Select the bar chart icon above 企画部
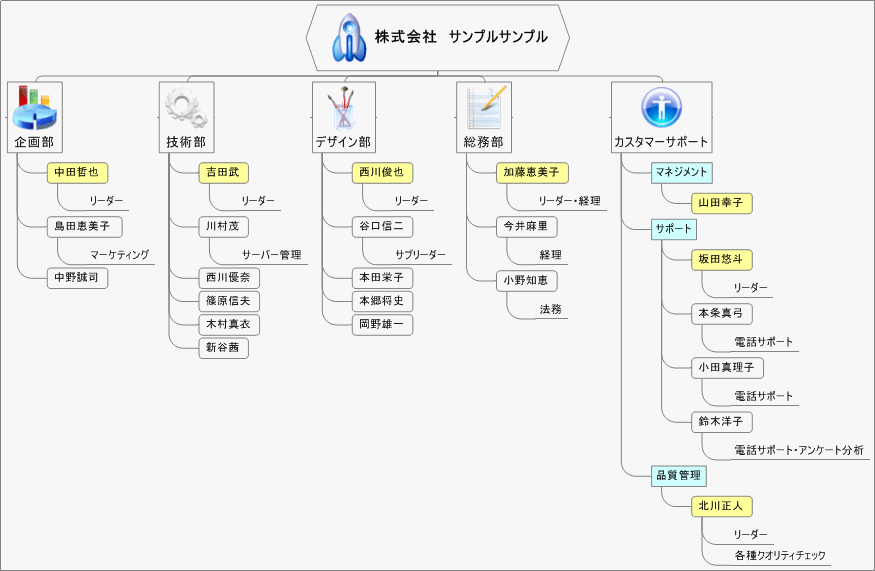The height and width of the screenshot is (571, 875). click(x=34, y=107)
